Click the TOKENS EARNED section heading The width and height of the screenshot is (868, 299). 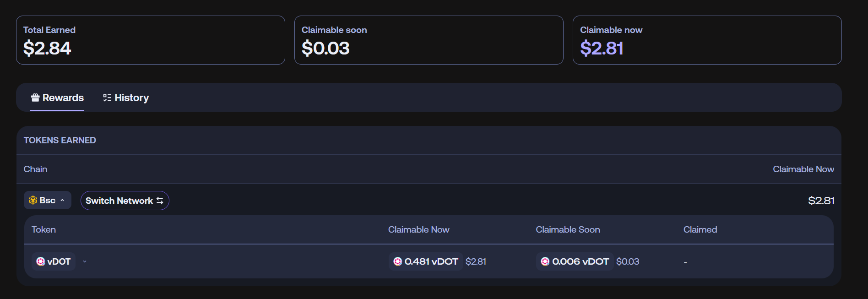pos(60,140)
